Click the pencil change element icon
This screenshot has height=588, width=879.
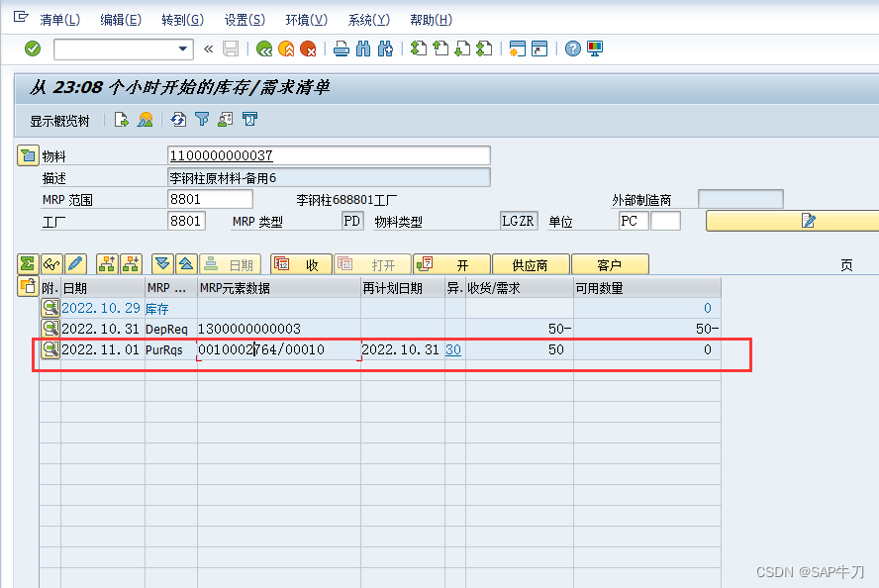point(75,264)
